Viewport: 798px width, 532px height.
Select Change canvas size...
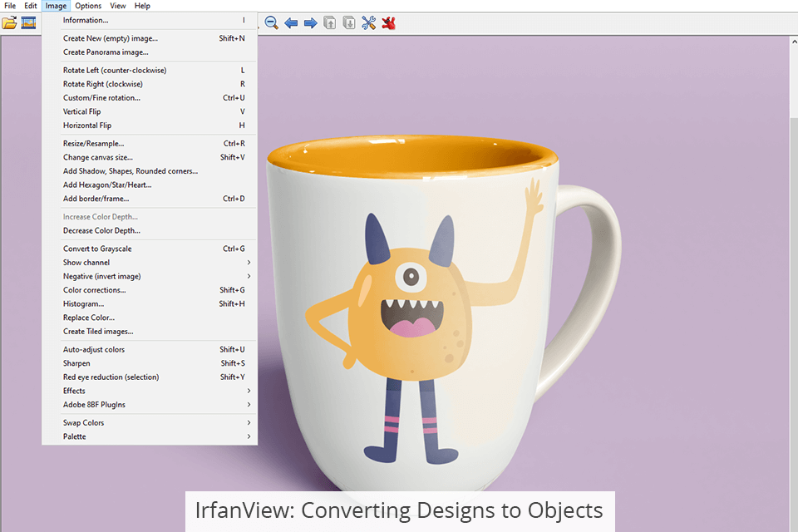click(x=150, y=157)
